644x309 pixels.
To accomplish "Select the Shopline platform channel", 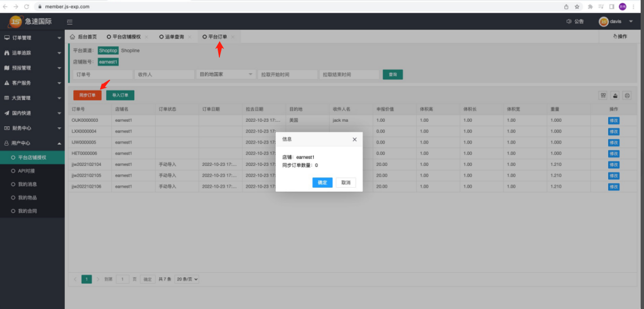I will pyautogui.click(x=130, y=51).
